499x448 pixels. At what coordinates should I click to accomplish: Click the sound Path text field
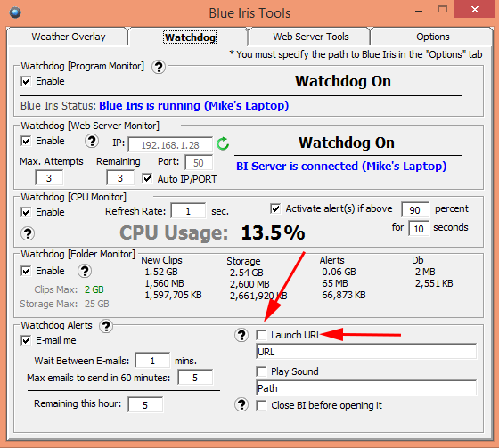click(366, 388)
